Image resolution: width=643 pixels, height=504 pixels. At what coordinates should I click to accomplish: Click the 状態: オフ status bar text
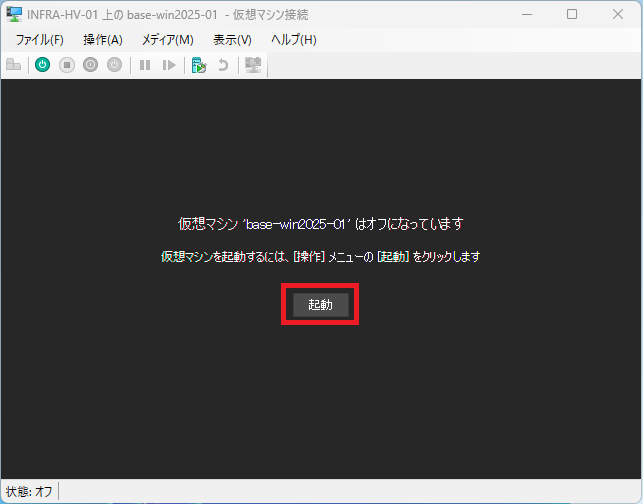[x=29, y=491]
